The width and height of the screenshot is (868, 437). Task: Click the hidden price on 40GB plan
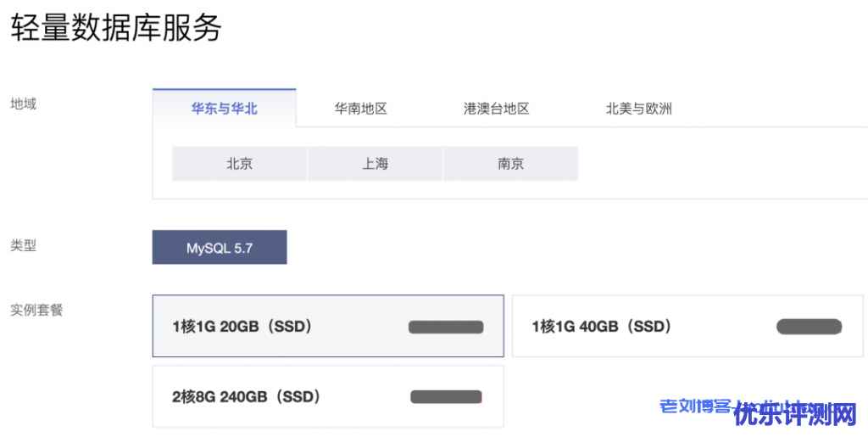tap(809, 327)
